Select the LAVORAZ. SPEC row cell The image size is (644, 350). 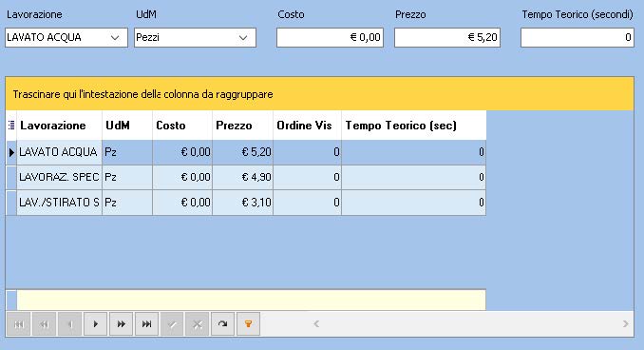tap(59, 178)
